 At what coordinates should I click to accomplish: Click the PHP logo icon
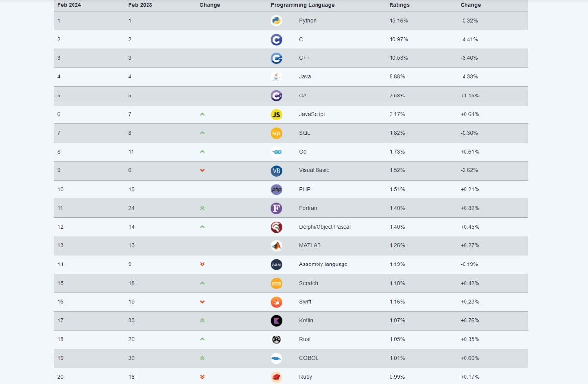tap(276, 190)
